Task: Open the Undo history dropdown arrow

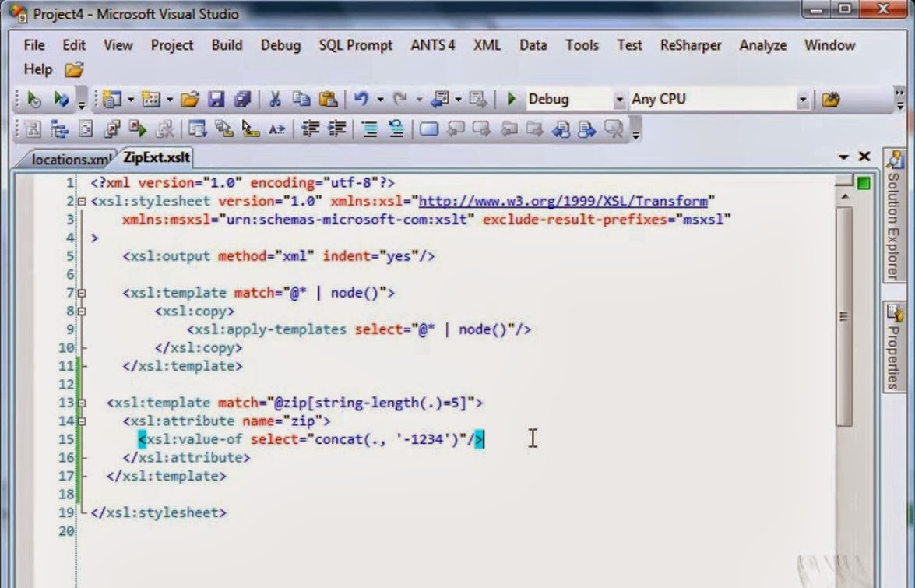Action: (381, 100)
